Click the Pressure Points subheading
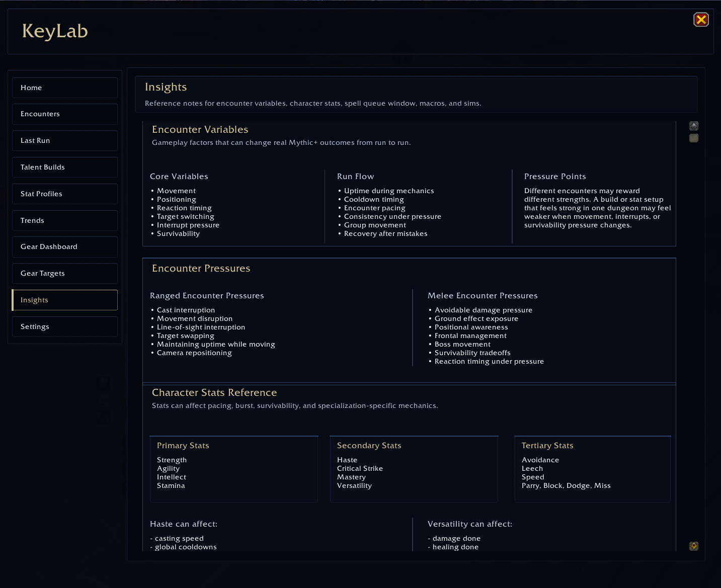The width and height of the screenshot is (721, 588). point(555,177)
